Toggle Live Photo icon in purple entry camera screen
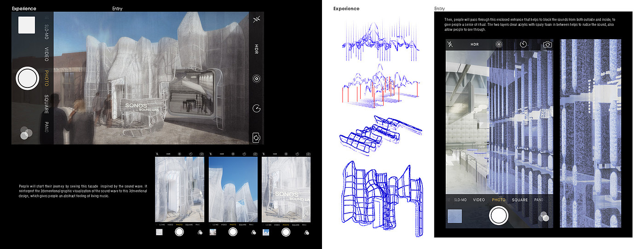Screen dimensions: 644x249 (x=499, y=45)
